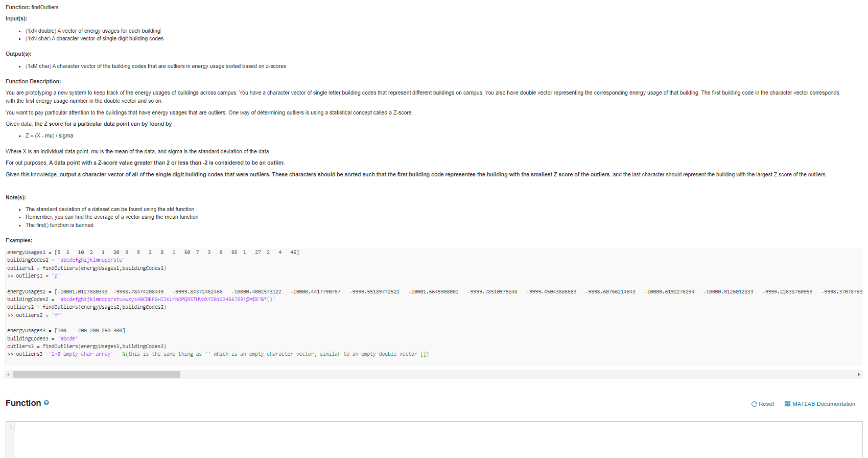Click 'The find() function is banned' note

point(59,225)
